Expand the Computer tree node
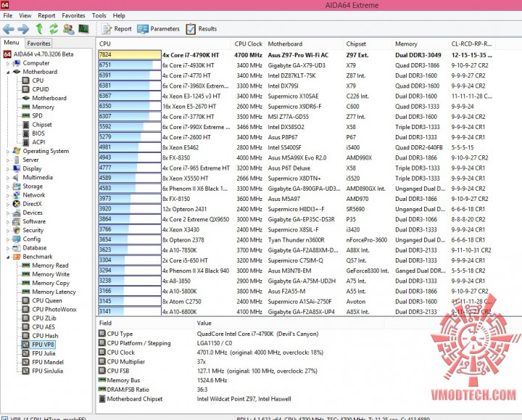 click(x=8, y=63)
